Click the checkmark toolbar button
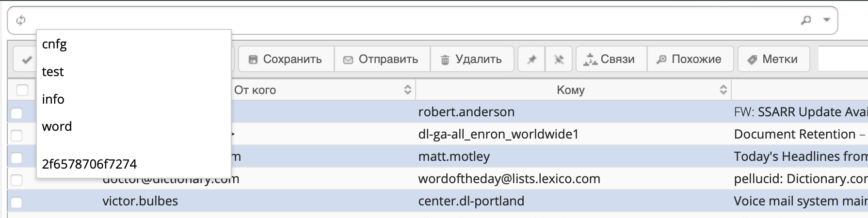This screenshot has width=868, height=218. point(25,60)
